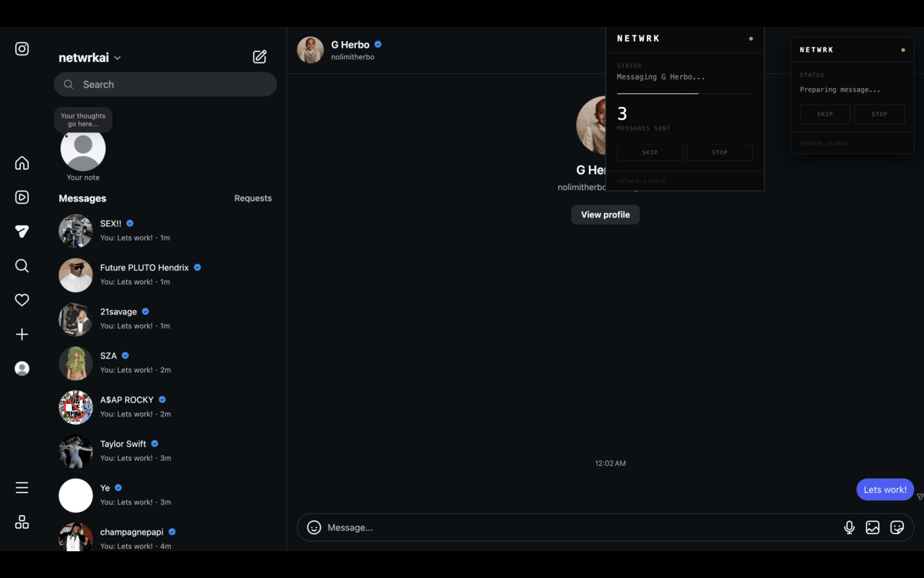Open the Taylor Swift conversation
Image resolution: width=924 pixels, height=578 pixels.
click(165, 451)
